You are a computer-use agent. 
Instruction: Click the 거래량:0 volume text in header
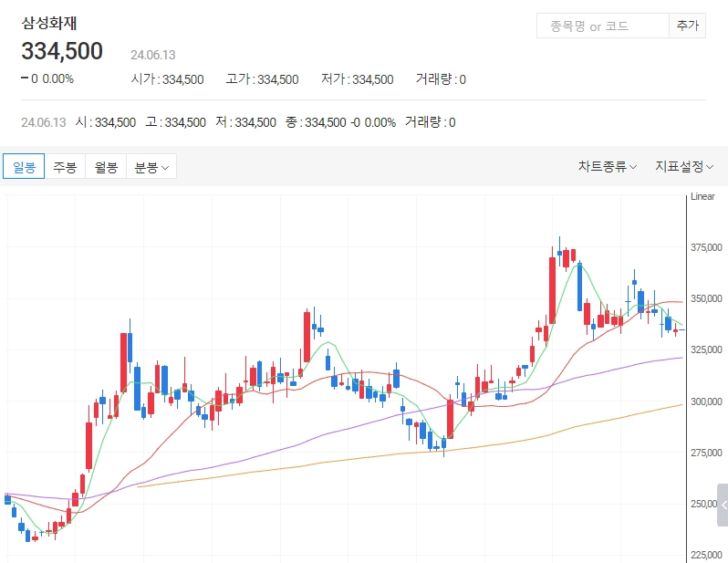tap(441, 79)
